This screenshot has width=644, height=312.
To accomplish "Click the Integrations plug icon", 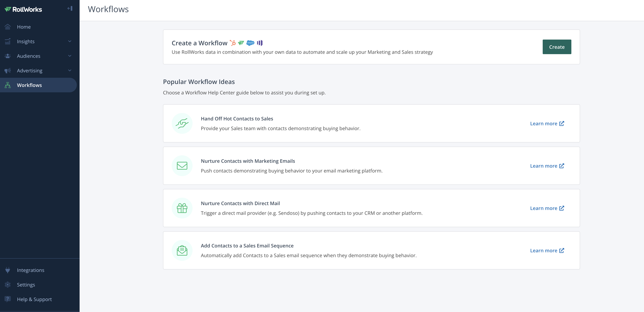I will coord(8,270).
